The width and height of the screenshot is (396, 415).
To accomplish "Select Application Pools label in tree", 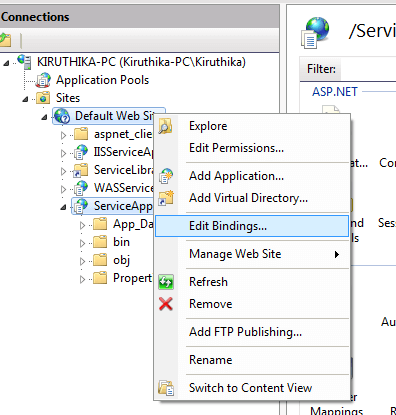I will coord(102,80).
